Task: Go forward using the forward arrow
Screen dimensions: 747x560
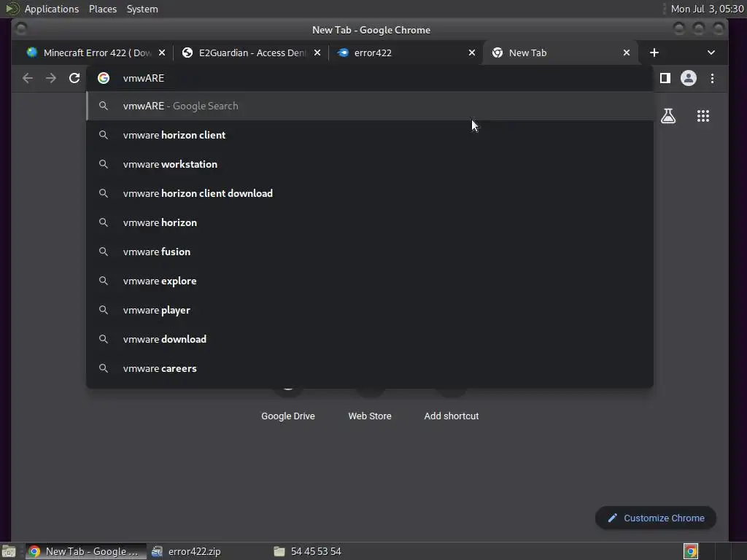Action: pos(51,78)
